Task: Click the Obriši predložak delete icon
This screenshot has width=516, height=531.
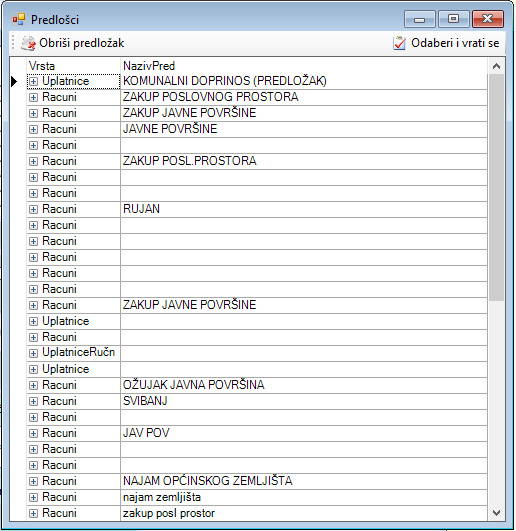Action: [28, 43]
